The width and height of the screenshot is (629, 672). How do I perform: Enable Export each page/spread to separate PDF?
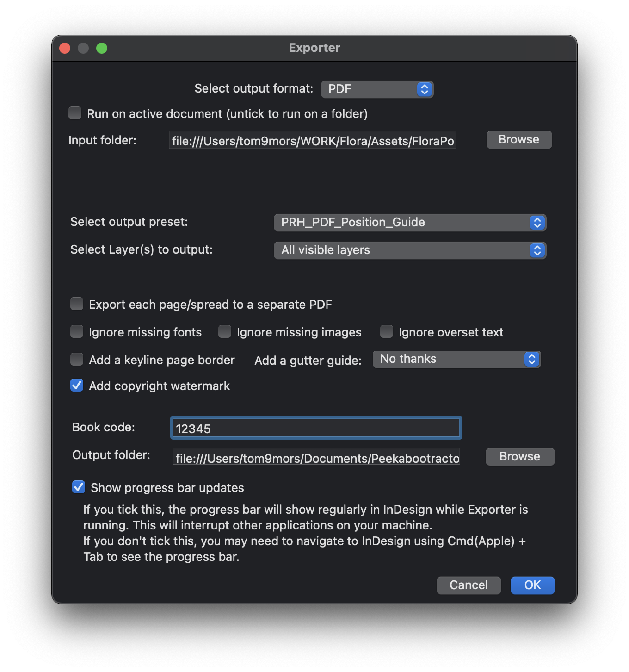pyautogui.click(x=77, y=304)
